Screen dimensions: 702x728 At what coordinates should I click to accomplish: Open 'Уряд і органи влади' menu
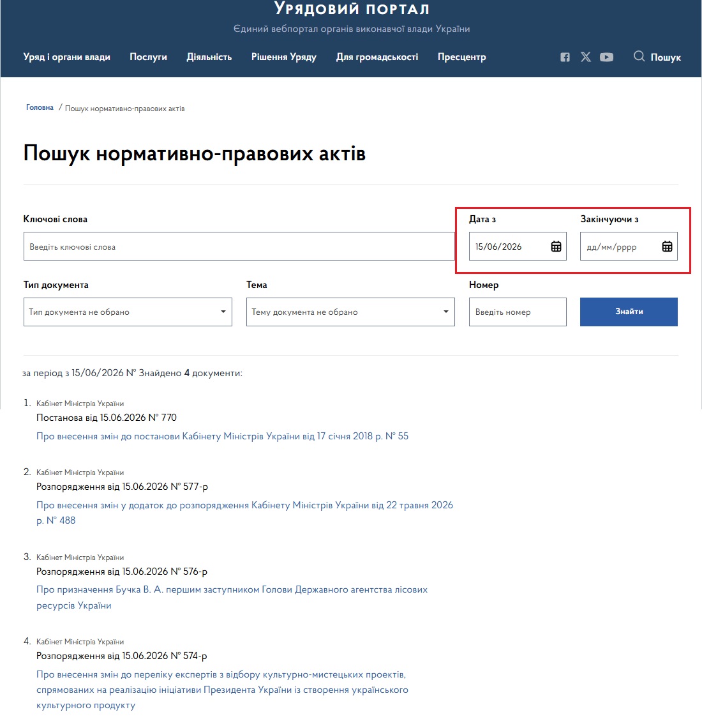tap(67, 57)
